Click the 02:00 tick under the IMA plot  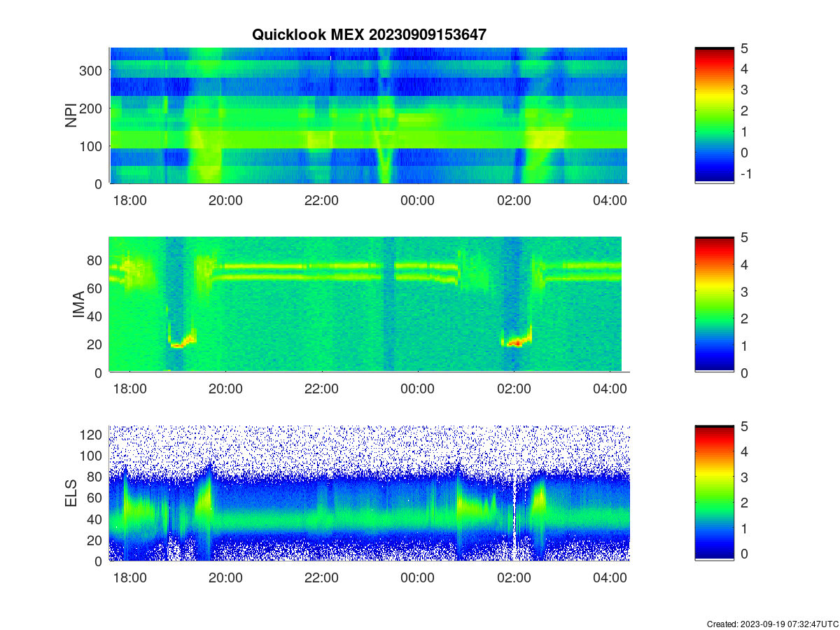[514, 389]
